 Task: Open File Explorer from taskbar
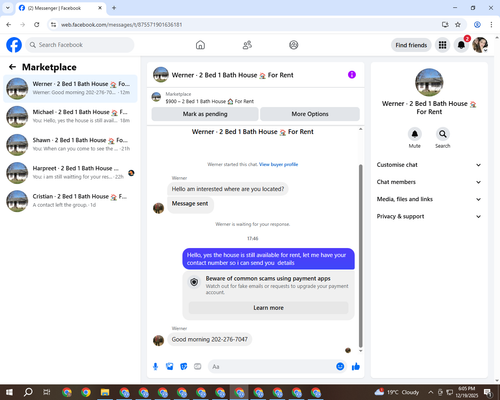(105, 392)
